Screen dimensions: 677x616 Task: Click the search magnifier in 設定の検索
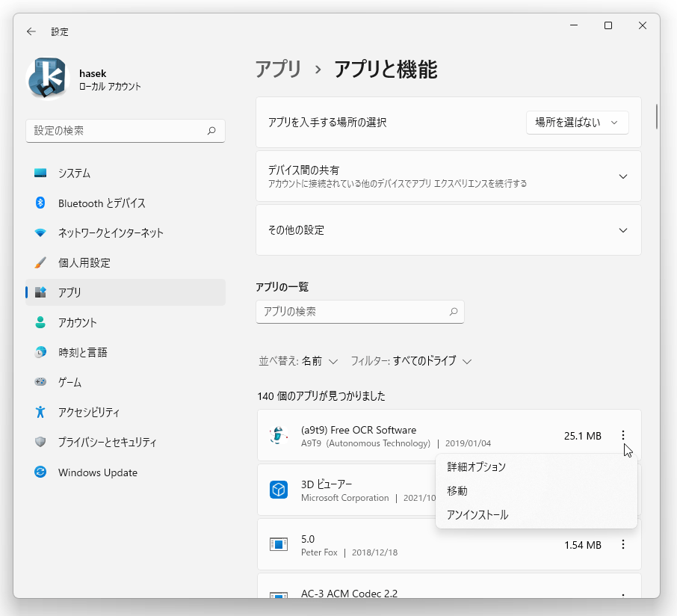pyautogui.click(x=211, y=131)
